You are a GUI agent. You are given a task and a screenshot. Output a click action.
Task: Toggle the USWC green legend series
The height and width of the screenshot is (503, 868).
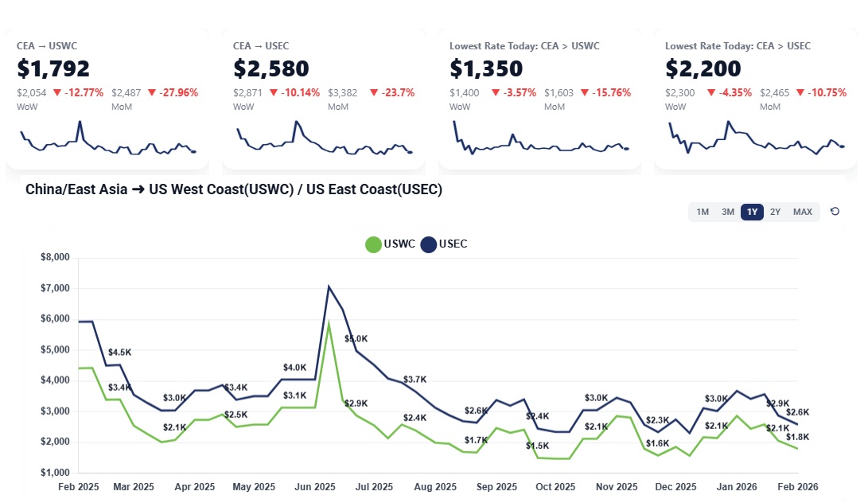click(391, 244)
